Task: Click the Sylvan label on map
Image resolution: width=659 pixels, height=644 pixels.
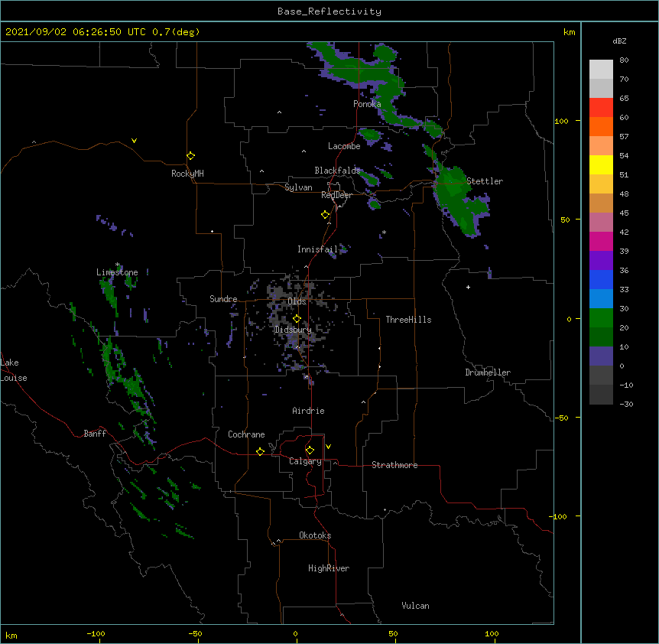Action: [298, 187]
